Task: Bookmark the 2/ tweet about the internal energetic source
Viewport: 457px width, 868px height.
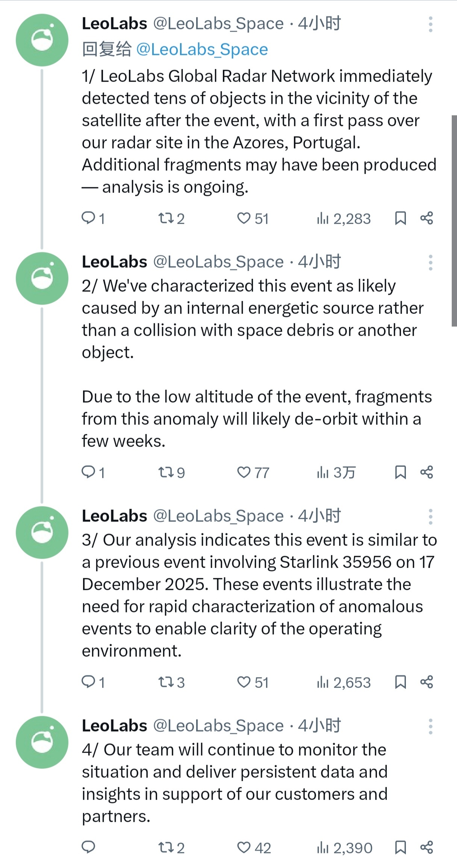Action: [x=400, y=472]
